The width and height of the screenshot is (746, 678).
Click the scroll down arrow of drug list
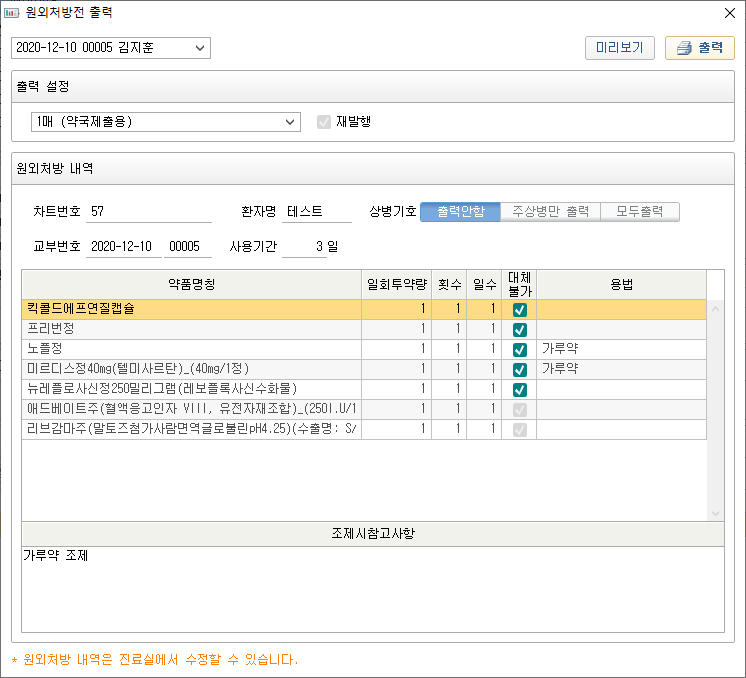tap(715, 513)
